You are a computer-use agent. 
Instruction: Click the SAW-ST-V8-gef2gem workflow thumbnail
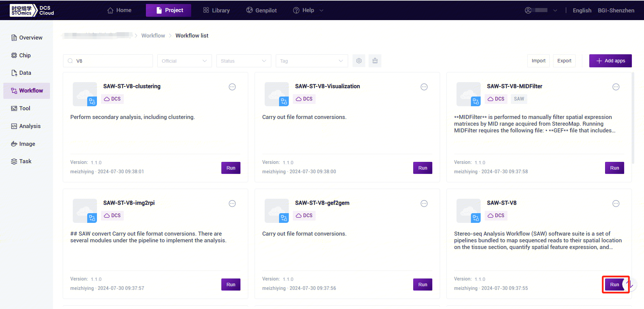tap(277, 211)
